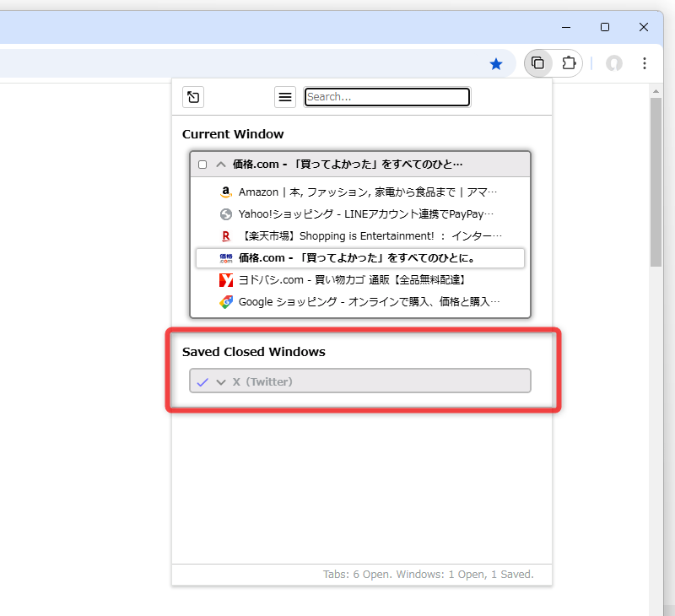Maximize the browser window
Screen dimensions: 675x616
tap(605, 27)
